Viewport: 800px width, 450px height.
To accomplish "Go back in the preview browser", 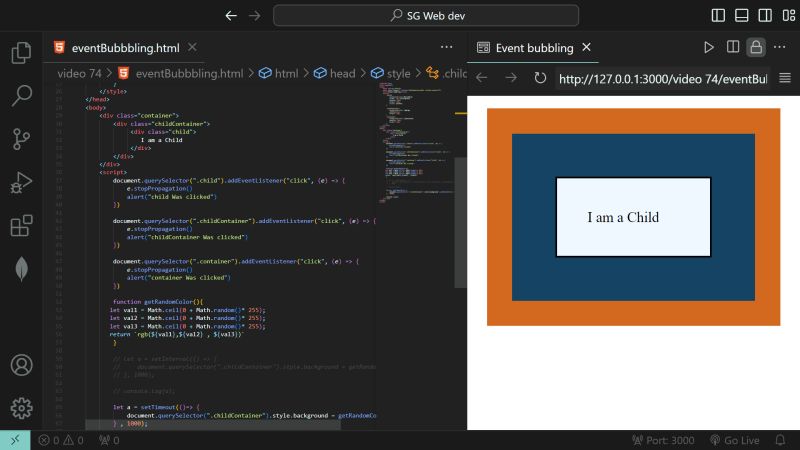I will pos(482,78).
